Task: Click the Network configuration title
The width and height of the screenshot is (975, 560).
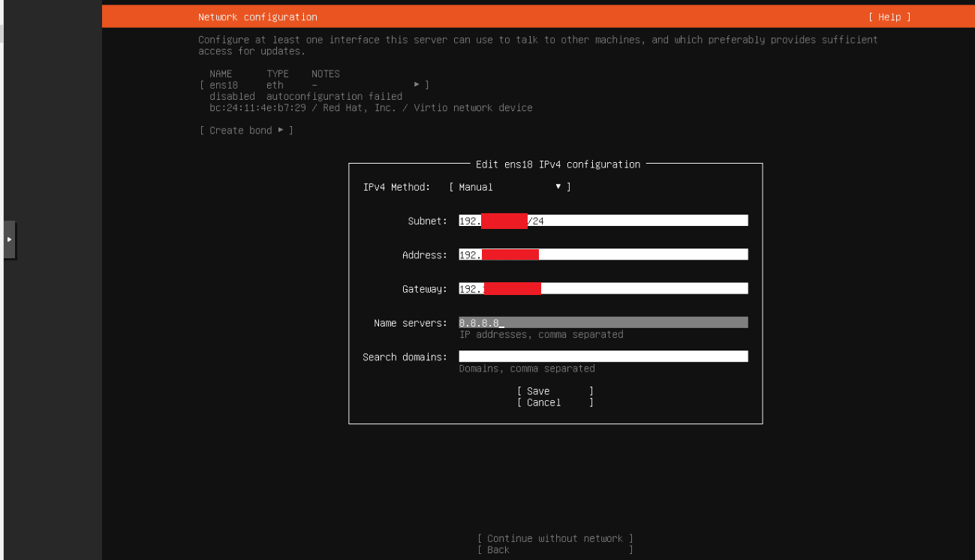Action: (257, 17)
